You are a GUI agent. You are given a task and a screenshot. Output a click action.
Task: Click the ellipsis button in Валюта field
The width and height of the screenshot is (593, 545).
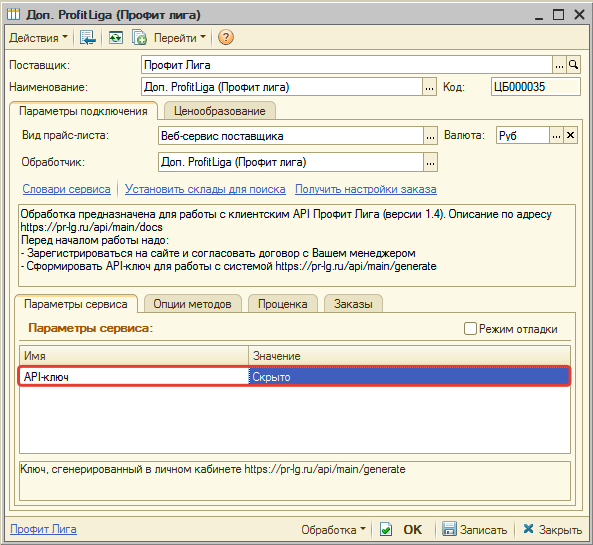coord(556,135)
